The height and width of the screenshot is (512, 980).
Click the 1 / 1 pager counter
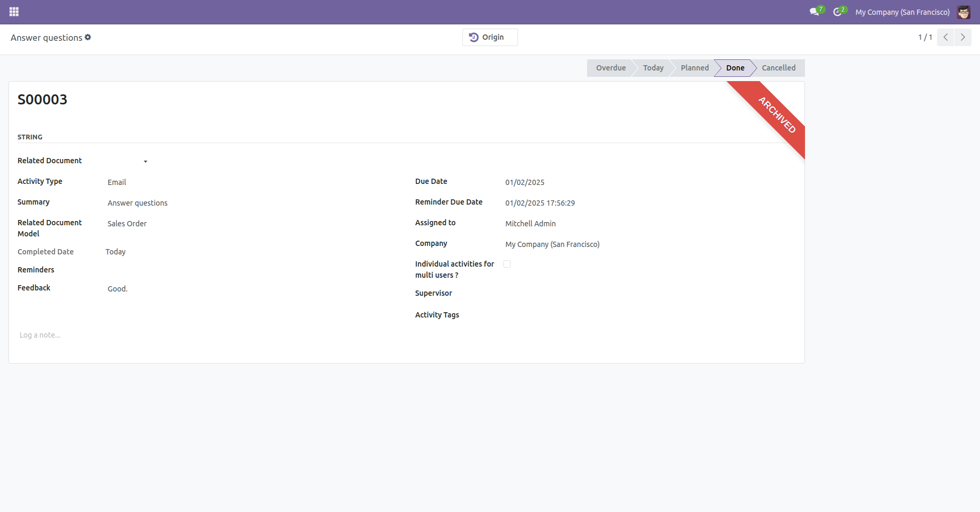pyautogui.click(x=925, y=37)
